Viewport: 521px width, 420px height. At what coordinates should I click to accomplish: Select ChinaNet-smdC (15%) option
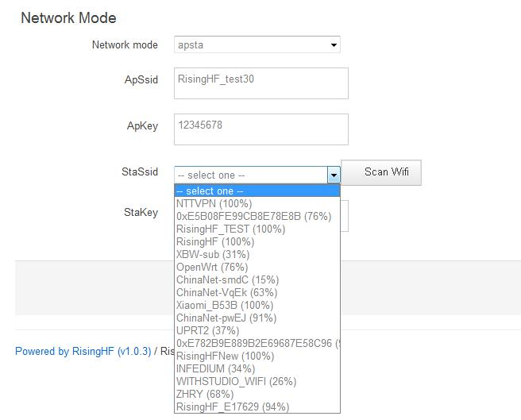click(x=257, y=279)
